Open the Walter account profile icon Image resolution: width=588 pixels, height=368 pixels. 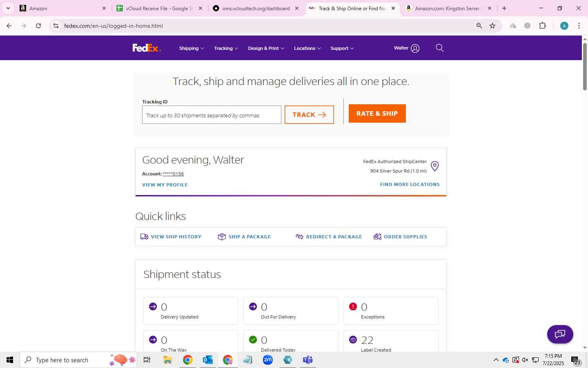coord(415,48)
